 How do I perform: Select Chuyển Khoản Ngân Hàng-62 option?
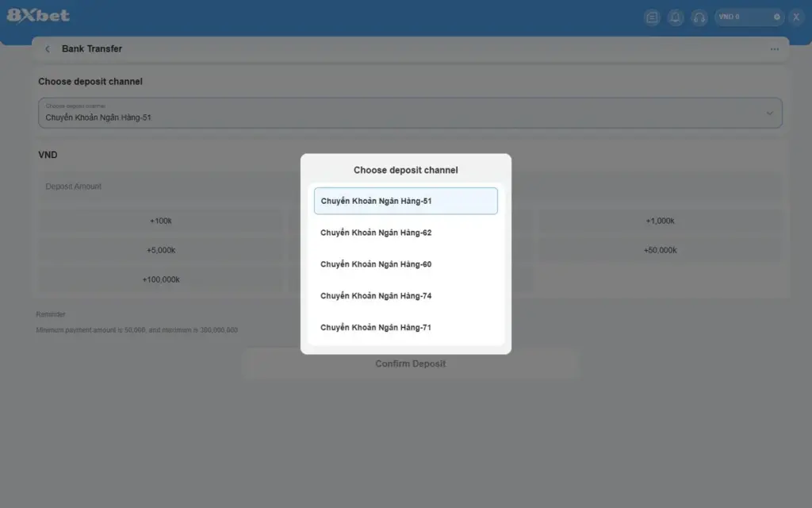[405, 233]
